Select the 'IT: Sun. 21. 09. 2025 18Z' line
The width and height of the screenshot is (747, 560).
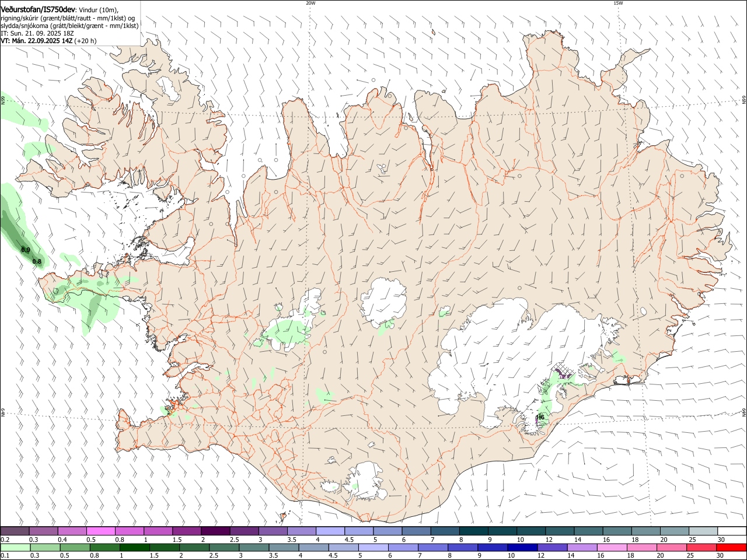(37, 33)
